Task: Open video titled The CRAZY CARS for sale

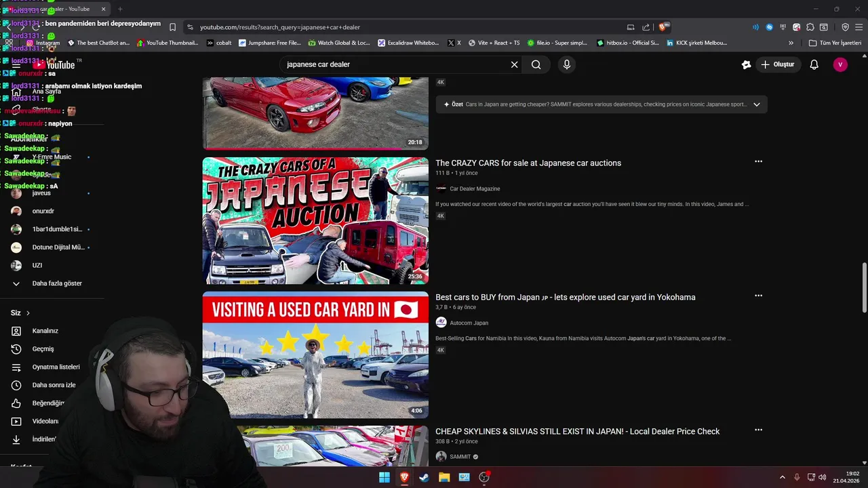Action: tap(528, 163)
